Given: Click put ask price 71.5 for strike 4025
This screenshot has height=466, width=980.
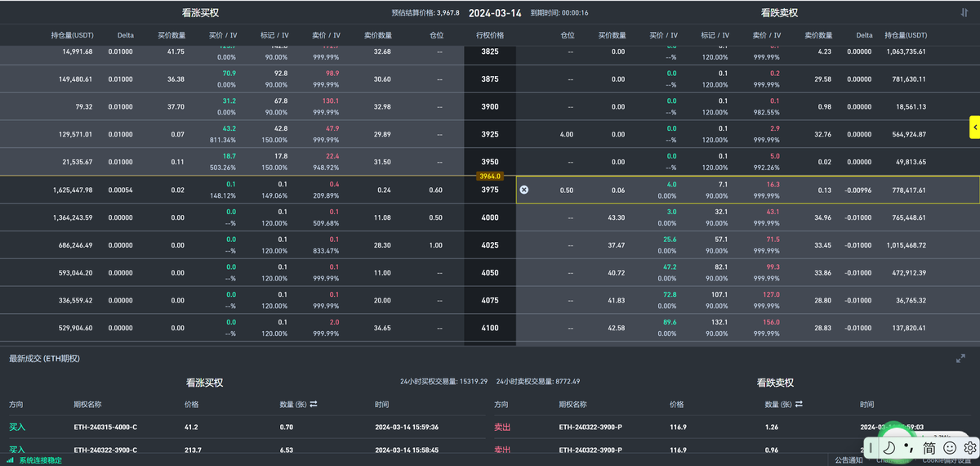Looking at the screenshot, I should click(x=773, y=240).
